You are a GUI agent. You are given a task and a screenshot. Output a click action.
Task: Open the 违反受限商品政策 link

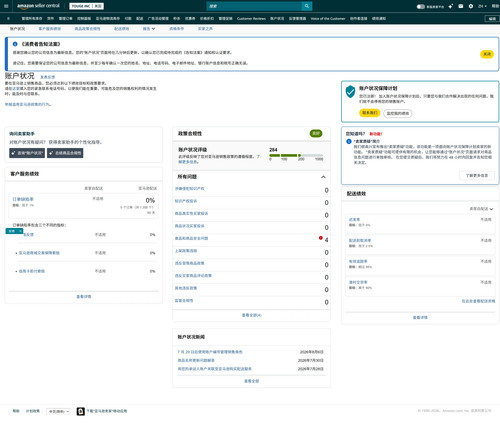(190, 263)
